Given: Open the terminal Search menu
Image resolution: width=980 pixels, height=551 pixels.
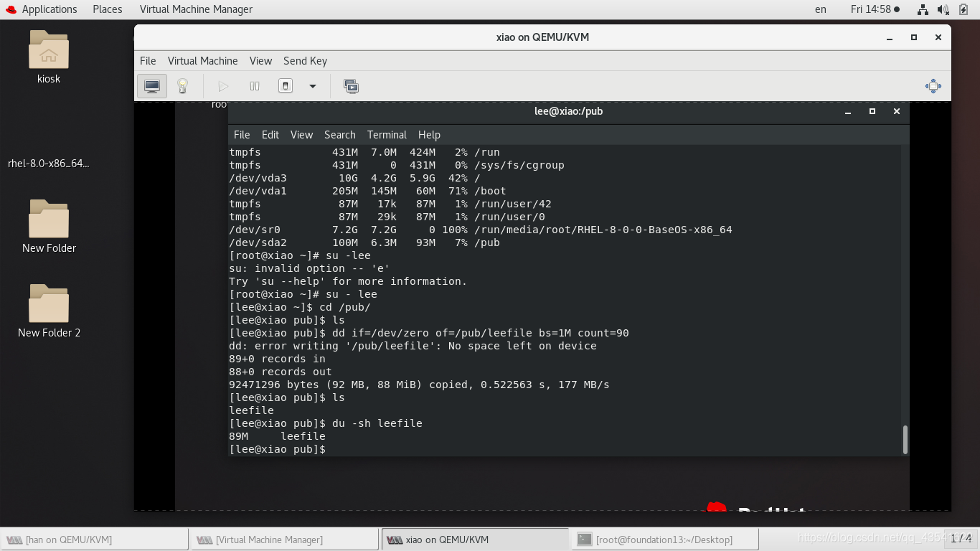Looking at the screenshot, I should 340,135.
